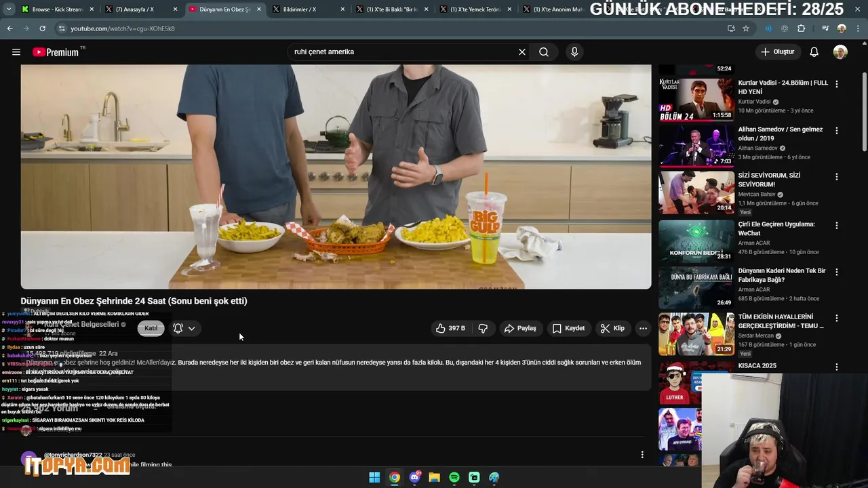
Task: Like the video (397 B)
Action: (x=450, y=328)
